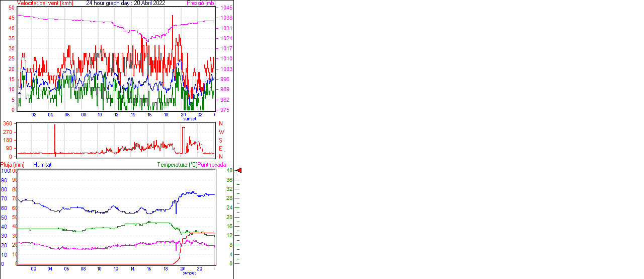Screen dimensions: 644x279
Task: Click the 270 value on wind direction axis
Action: 8,132
